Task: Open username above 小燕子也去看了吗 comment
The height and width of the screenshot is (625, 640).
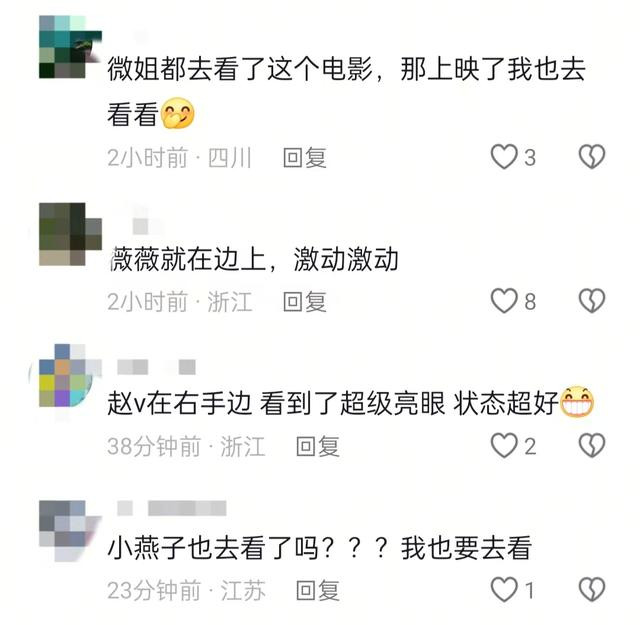Action: (171, 508)
